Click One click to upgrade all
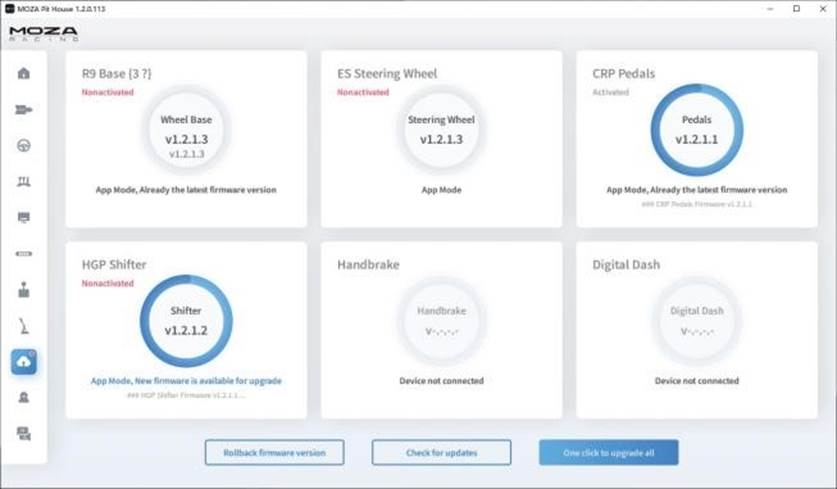 (x=609, y=453)
